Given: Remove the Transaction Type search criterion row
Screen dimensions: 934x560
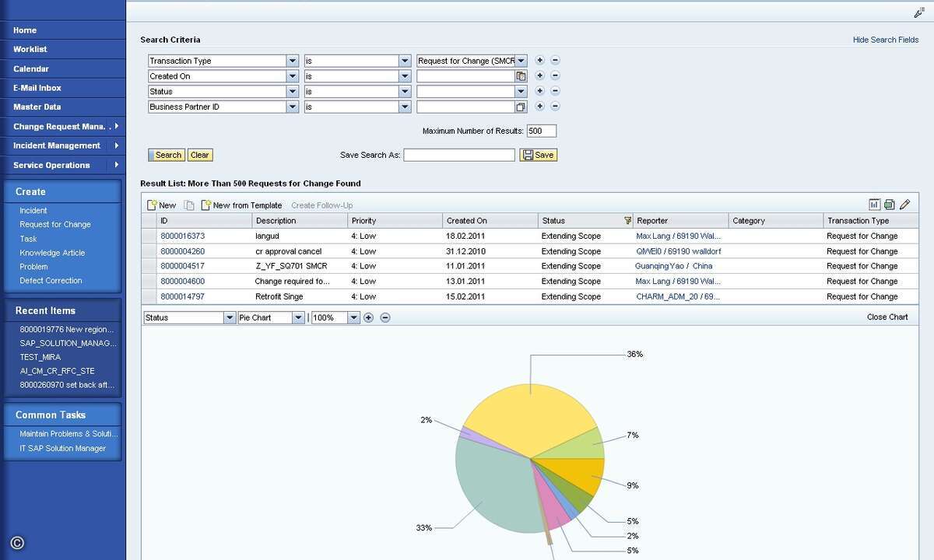Looking at the screenshot, I should click(x=555, y=60).
